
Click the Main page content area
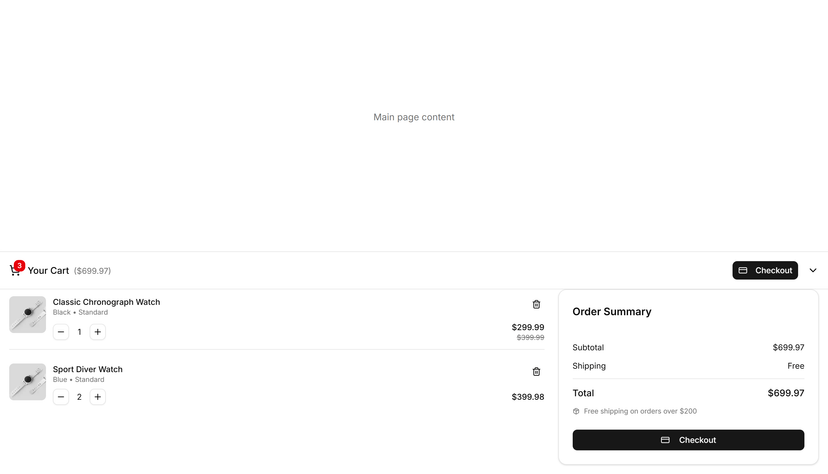pos(414,117)
